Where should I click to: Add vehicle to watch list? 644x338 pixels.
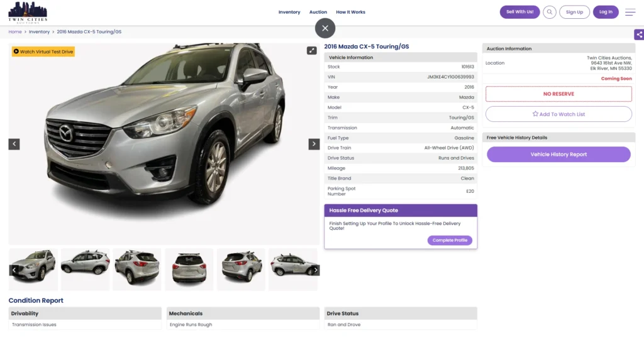coord(558,114)
